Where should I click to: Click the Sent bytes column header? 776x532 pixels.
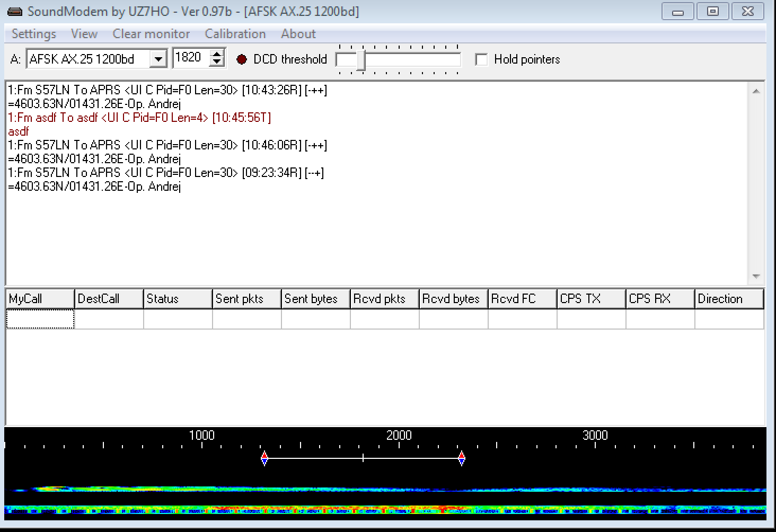[316, 299]
